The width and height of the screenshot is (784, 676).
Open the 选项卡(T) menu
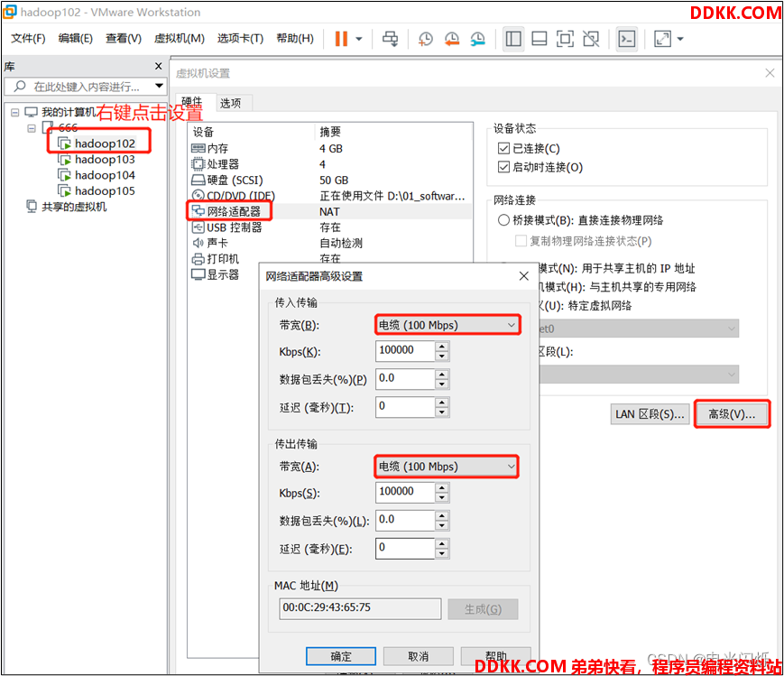[241, 39]
